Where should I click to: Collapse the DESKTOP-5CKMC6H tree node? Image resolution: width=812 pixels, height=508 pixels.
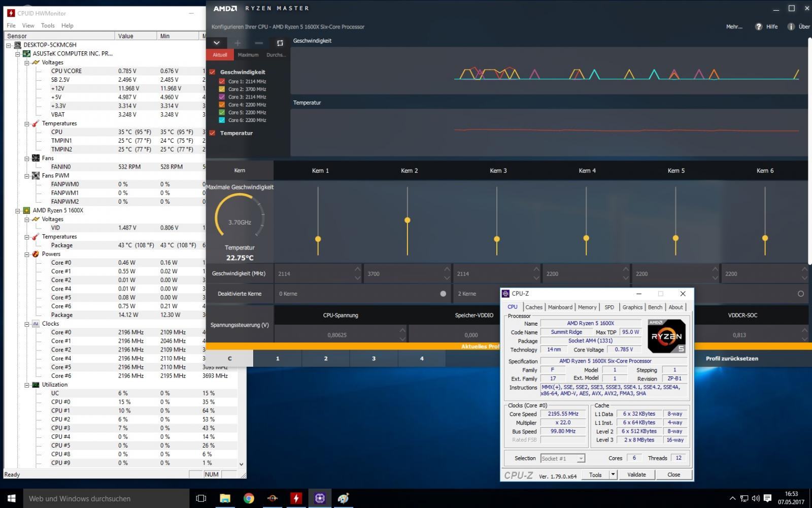[9, 45]
